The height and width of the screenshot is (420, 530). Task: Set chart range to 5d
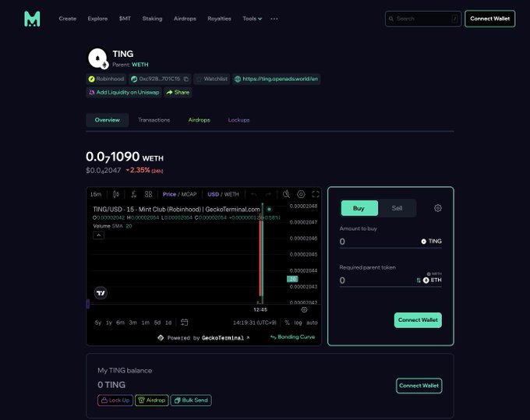click(157, 323)
